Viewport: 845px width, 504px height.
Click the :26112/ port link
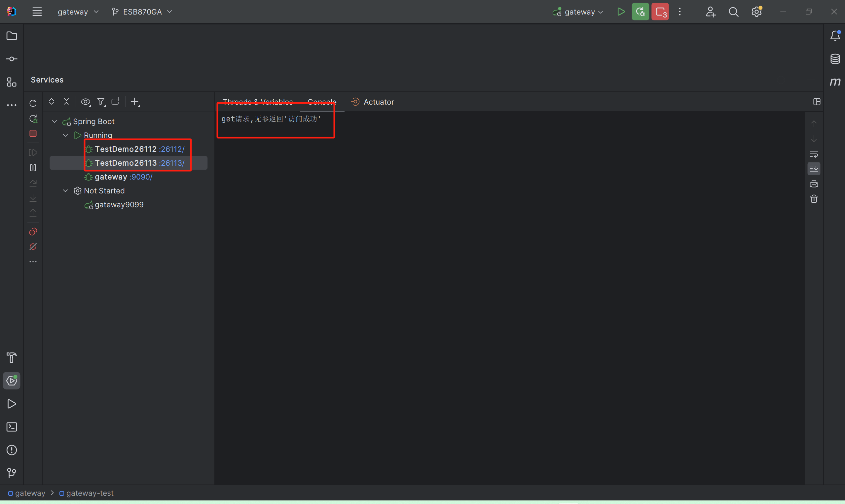[x=172, y=149]
